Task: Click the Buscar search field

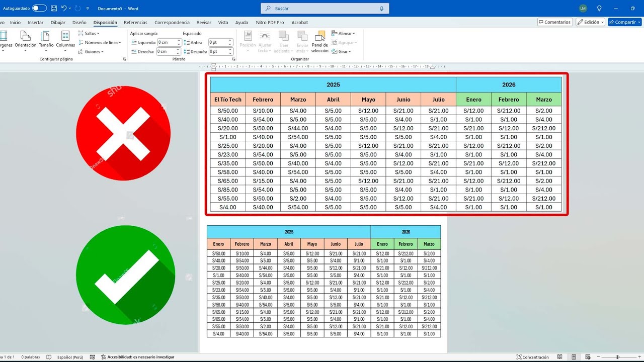Action: pyautogui.click(x=325, y=9)
